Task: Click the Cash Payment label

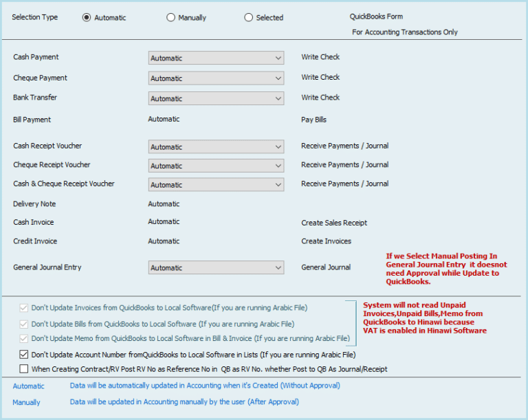Action: [x=36, y=57]
